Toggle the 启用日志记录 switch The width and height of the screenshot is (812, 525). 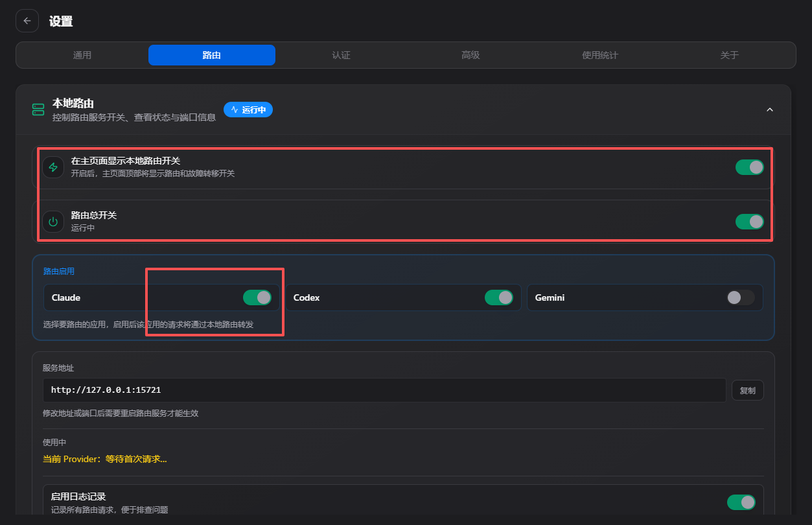[x=741, y=502]
